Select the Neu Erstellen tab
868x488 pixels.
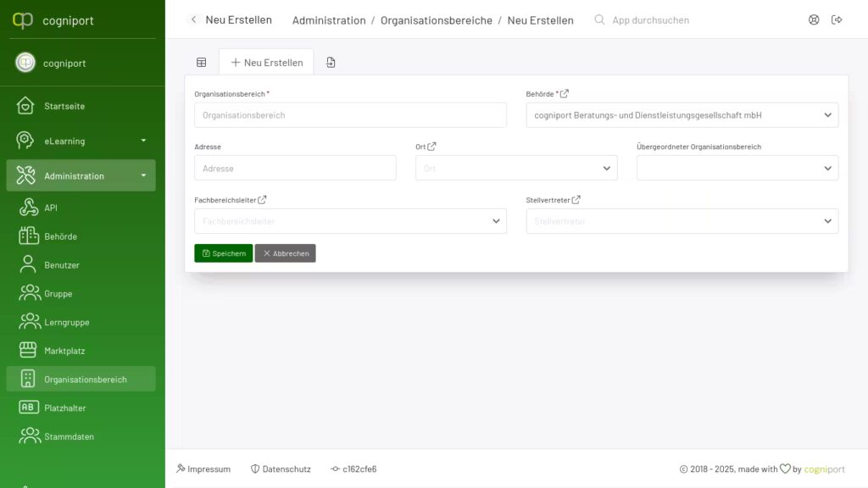266,63
